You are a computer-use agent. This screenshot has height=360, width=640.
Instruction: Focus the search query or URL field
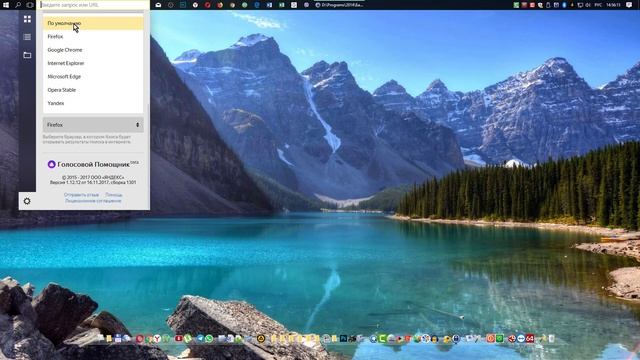point(93,5)
